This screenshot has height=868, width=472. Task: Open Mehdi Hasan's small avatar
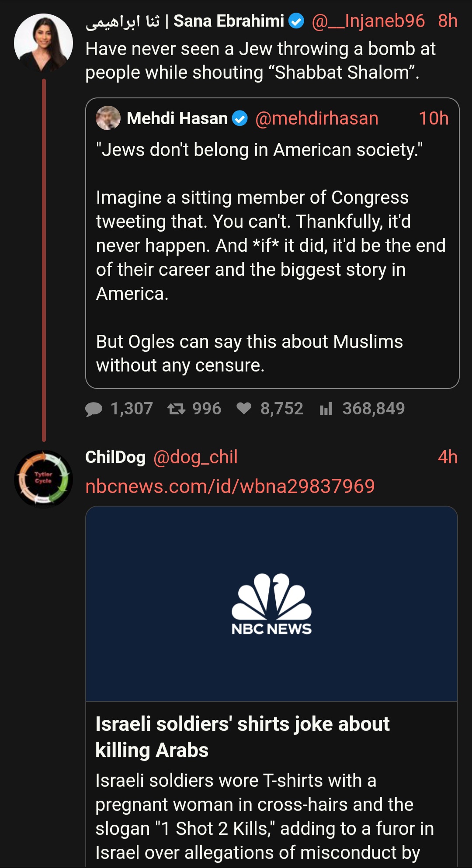pyautogui.click(x=108, y=118)
